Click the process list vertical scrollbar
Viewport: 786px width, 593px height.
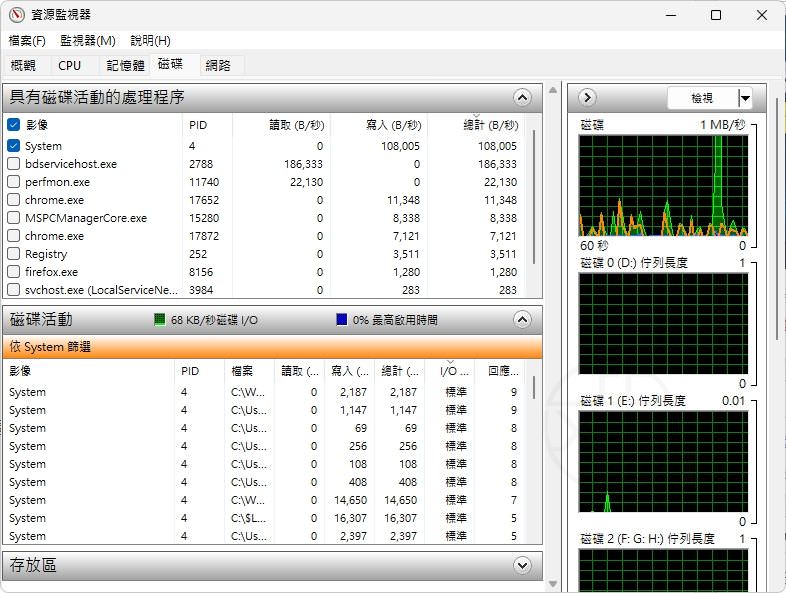point(533,197)
